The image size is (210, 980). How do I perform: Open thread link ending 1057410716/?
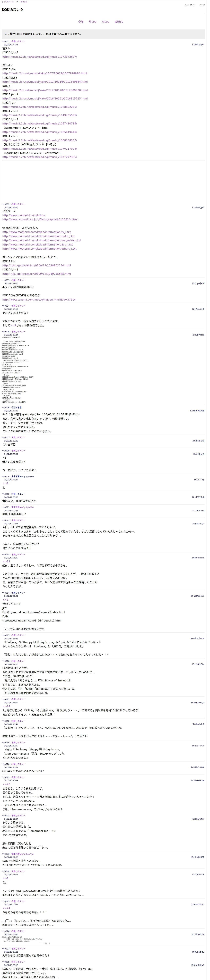click(40, 124)
